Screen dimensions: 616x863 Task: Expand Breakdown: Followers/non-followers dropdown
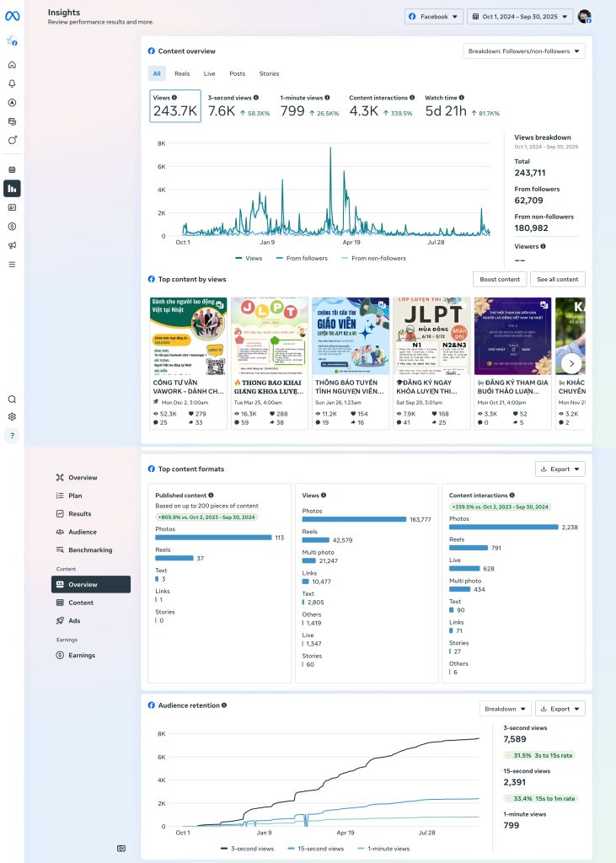(524, 51)
